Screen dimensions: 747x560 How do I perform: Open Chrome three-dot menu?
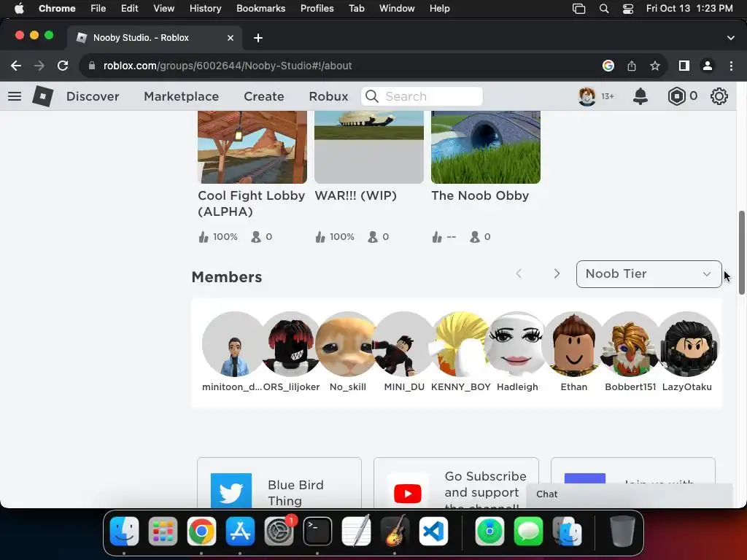coord(731,66)
